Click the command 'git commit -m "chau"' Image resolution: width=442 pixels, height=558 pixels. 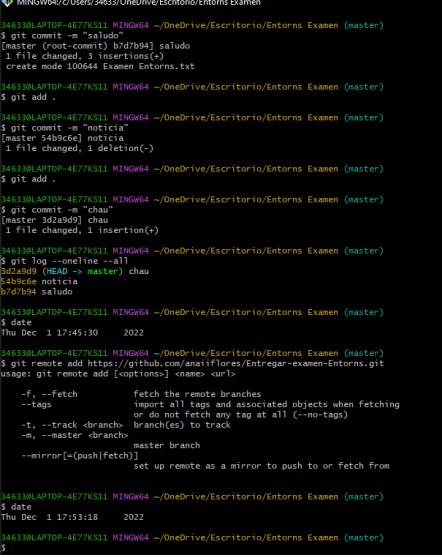click(x=62, y=210)
